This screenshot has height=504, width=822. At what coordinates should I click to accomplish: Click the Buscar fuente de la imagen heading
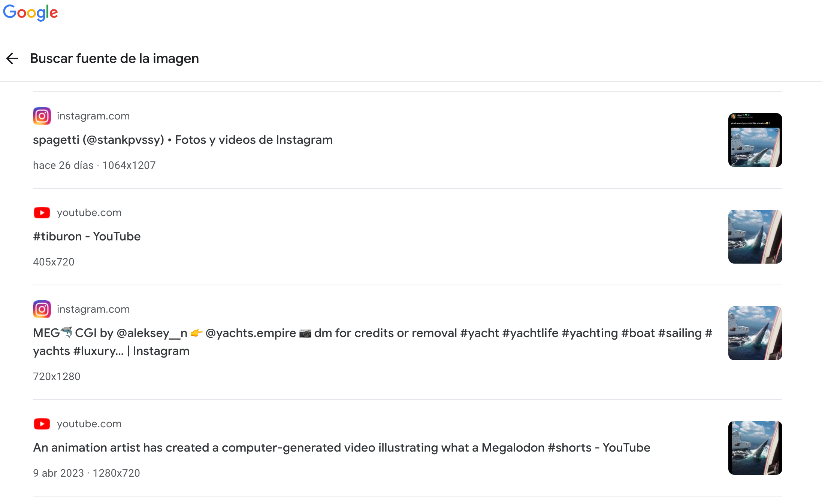[115, 58]
